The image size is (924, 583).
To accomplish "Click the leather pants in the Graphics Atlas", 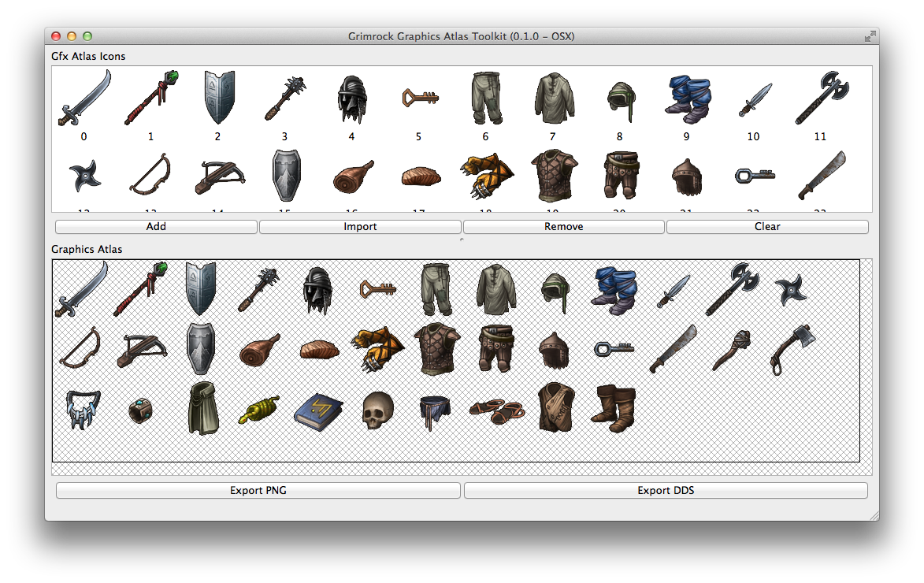I will click(495, 348).
